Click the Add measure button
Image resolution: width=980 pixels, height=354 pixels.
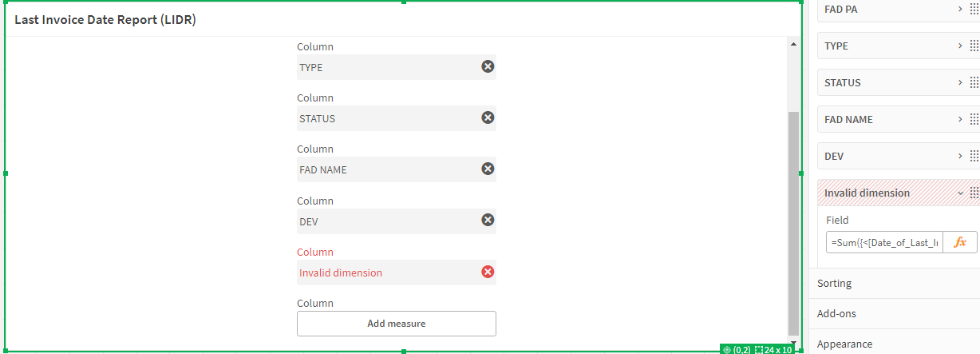coord(397,324)
